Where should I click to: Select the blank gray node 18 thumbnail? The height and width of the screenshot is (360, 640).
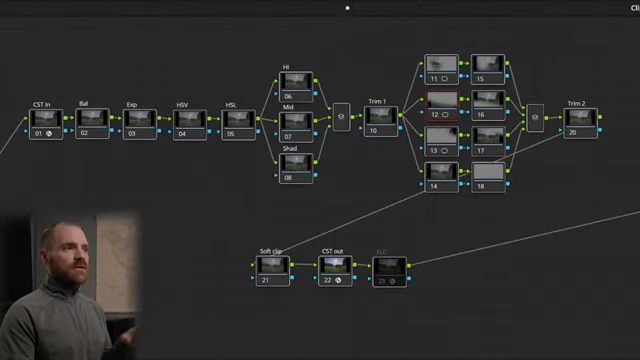[x=488, y=172]
